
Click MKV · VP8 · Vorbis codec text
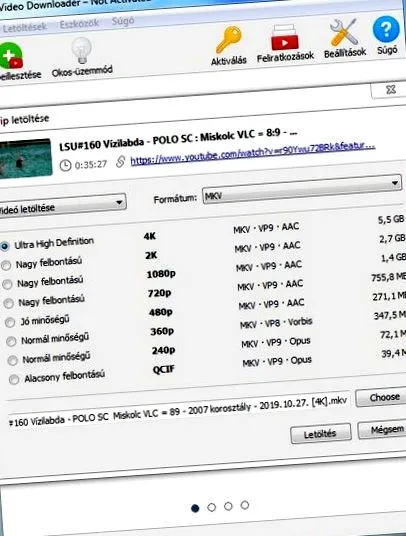(x=276, y=323)
